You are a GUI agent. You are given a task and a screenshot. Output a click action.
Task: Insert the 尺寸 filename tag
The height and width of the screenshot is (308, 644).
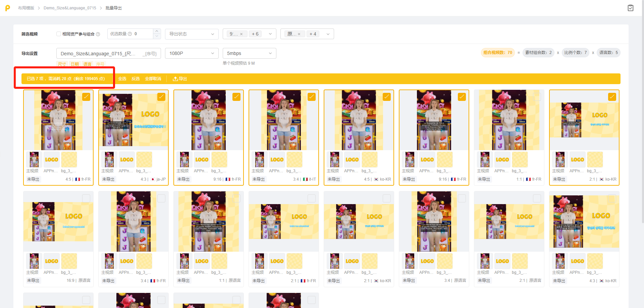62,64
